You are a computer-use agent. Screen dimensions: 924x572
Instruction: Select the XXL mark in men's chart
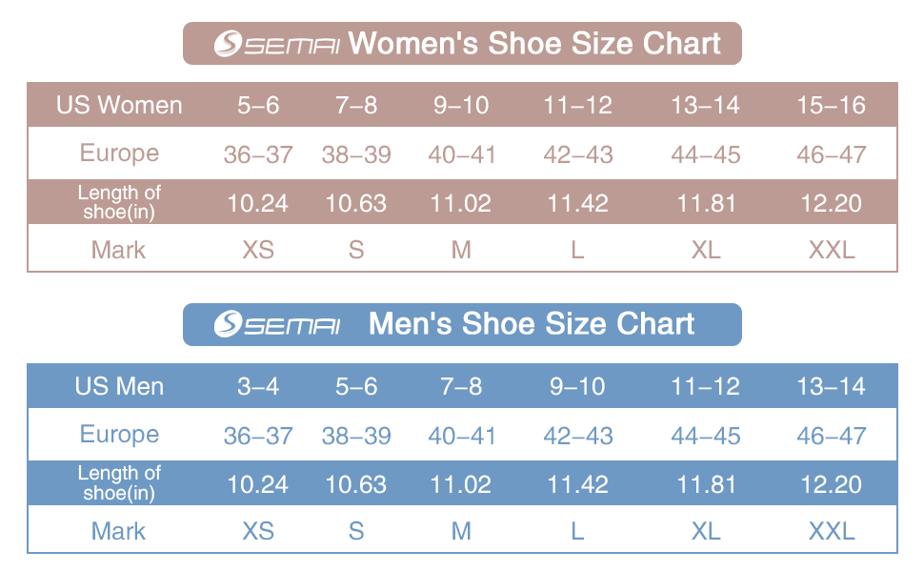click(x=832, y=531)
